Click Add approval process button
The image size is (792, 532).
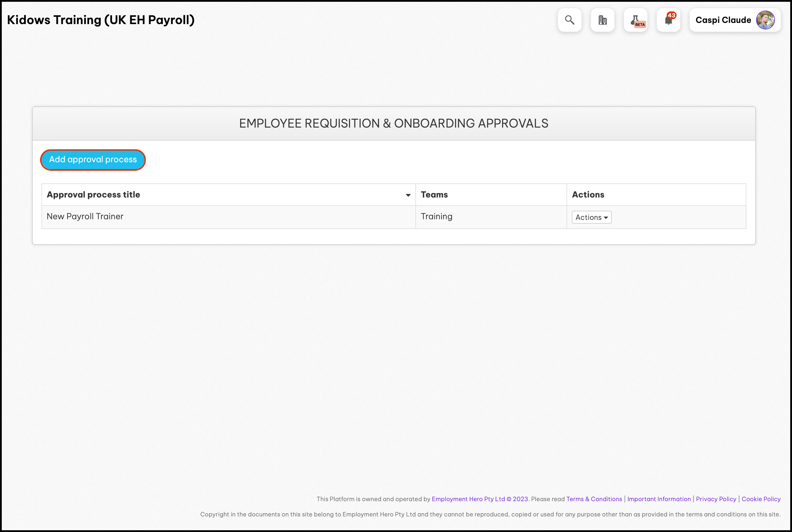[93, 160]
